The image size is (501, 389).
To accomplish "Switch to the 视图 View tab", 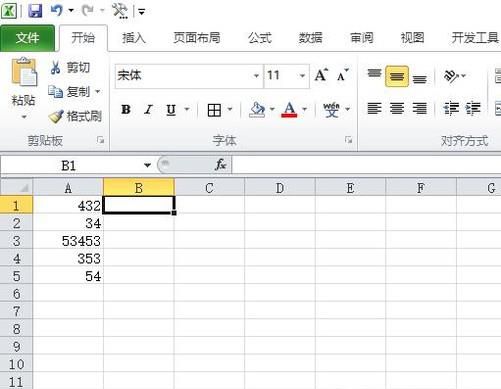I will tap(412, 38).
